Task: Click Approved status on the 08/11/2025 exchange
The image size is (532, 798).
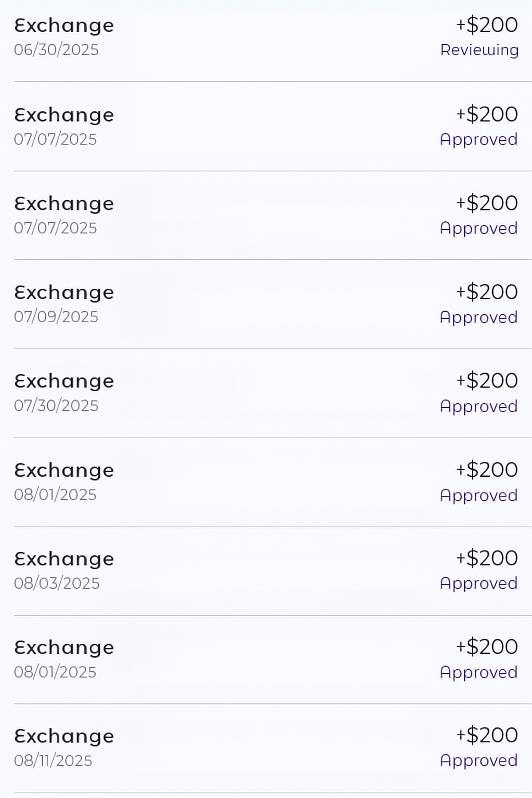Action: pos(478,760)
